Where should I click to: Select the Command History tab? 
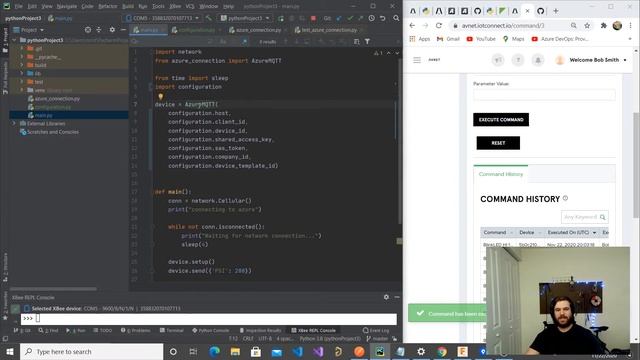(x=500, y=174)
